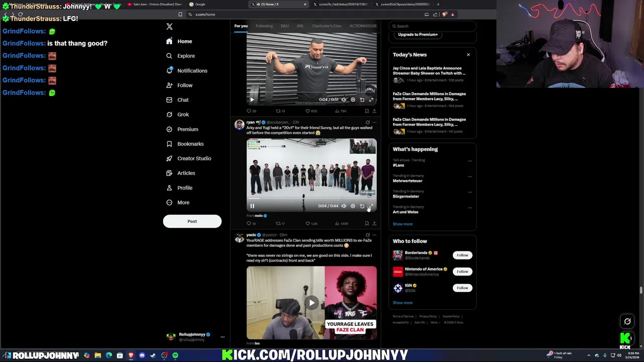Switch to Google browser tab
Viewport: 644px width, 362px height.
(x=216, y=4)
